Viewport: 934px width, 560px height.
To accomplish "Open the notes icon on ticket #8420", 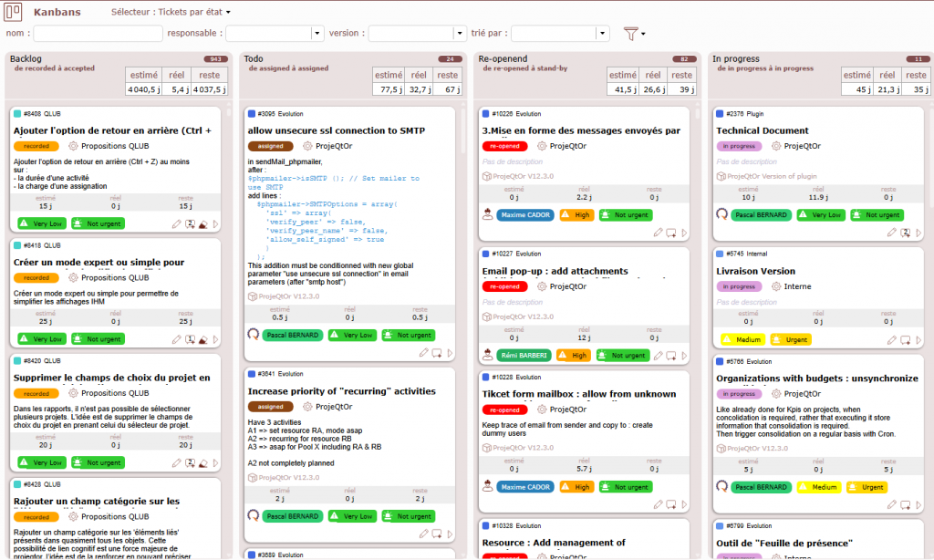I will [190, 463].
